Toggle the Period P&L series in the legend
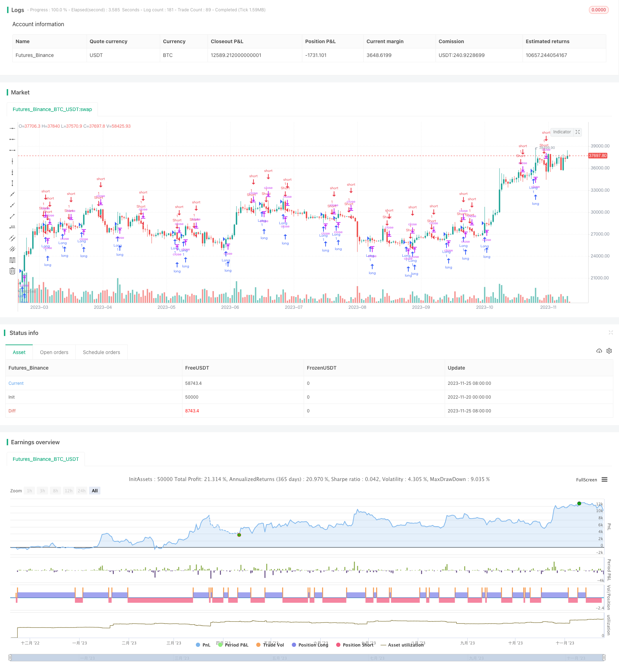This screenshot has height=672, width=619. coord(233,645)
